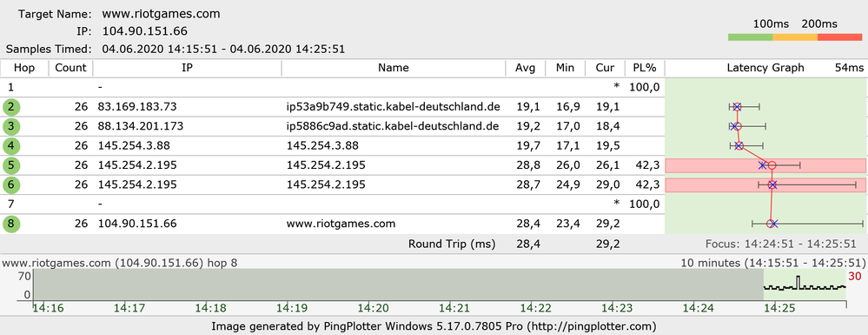
Task: Click the green hop 5 circle icon
Action: pyautogui.click(x=11, y=165)
